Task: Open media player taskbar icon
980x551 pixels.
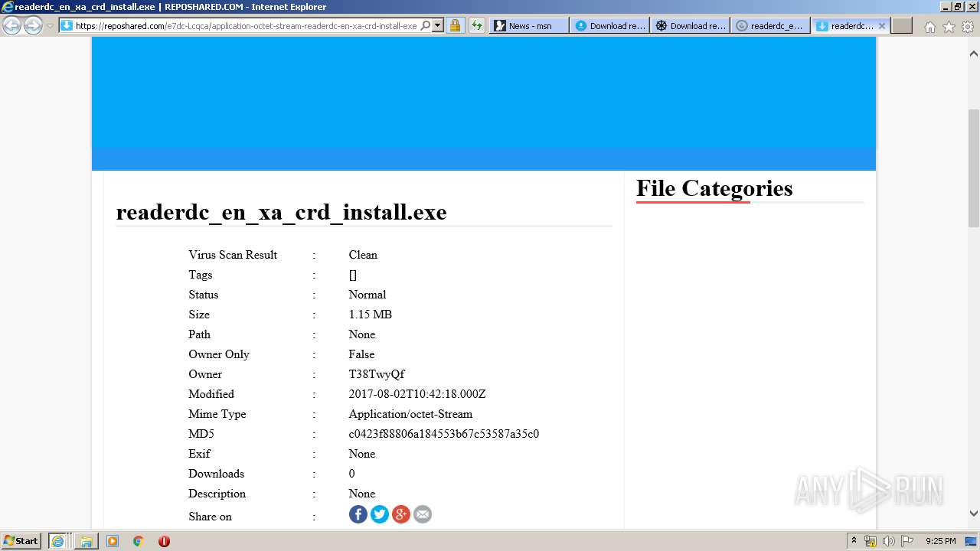Action: [113, 541]
